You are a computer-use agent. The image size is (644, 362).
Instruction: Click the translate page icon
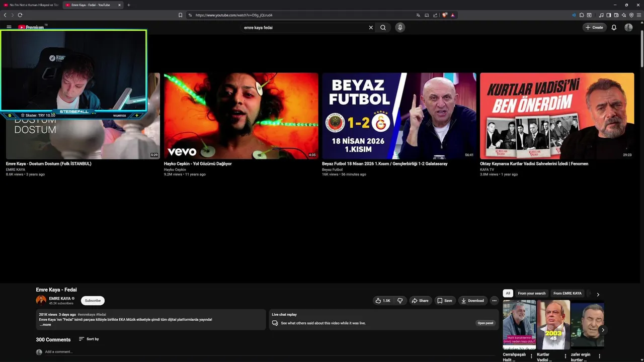(418, 15)
